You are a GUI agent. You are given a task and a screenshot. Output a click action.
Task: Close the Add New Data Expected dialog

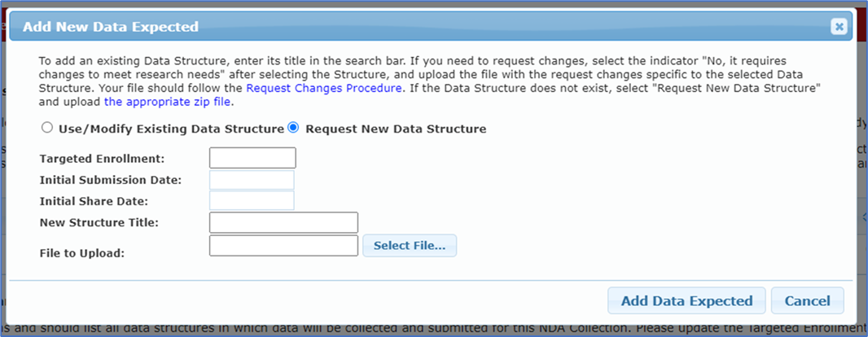[839, 27]
